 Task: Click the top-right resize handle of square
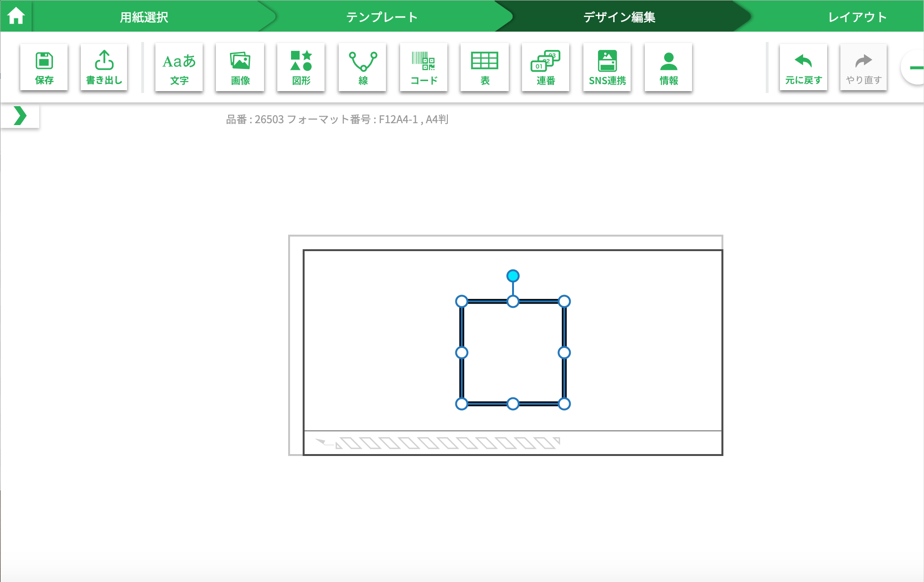click(564, 301)
